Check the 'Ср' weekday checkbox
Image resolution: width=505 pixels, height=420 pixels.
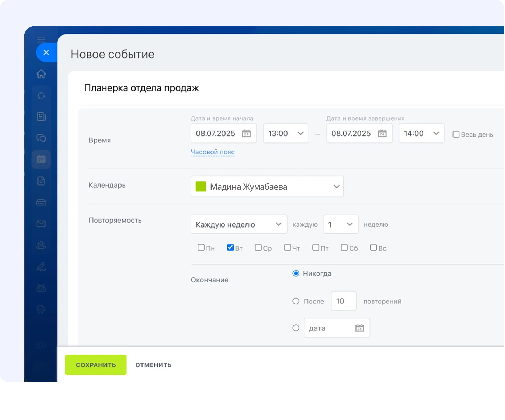pos(258,247)
